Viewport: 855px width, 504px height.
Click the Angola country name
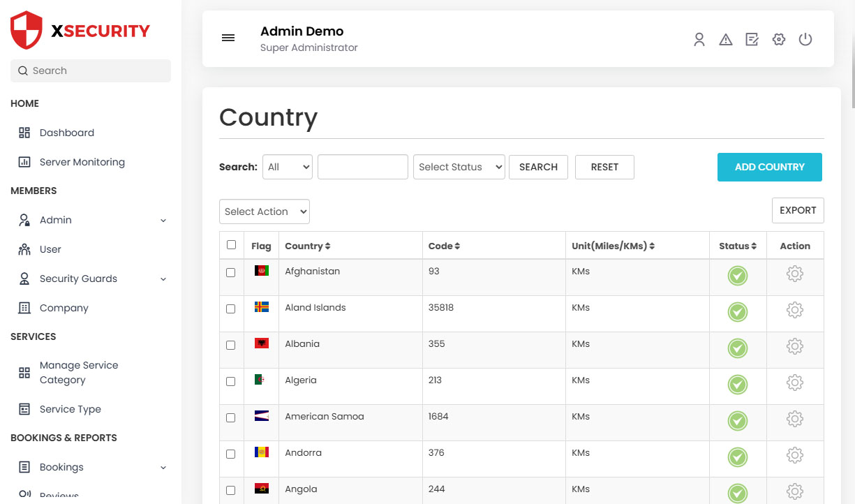[301, 489]
